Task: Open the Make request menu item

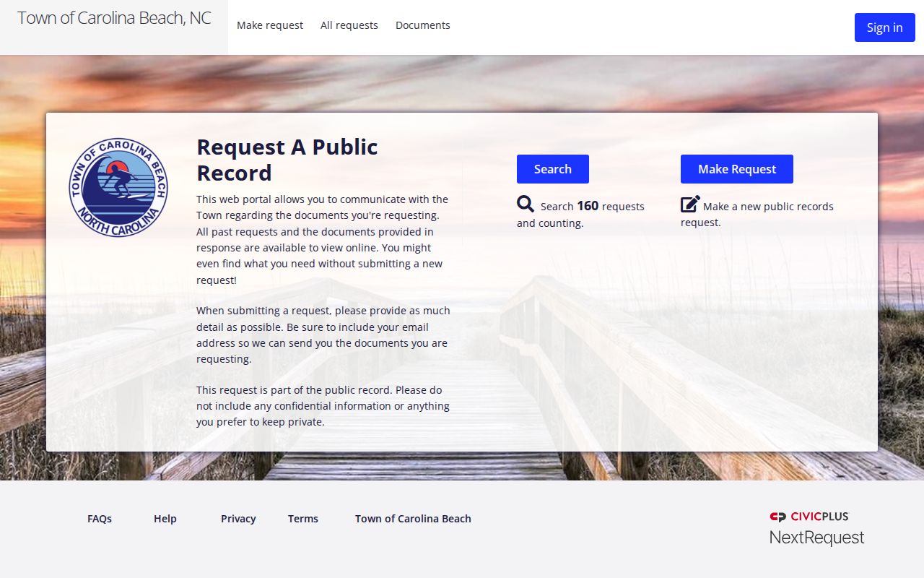Action: [270, 25]
